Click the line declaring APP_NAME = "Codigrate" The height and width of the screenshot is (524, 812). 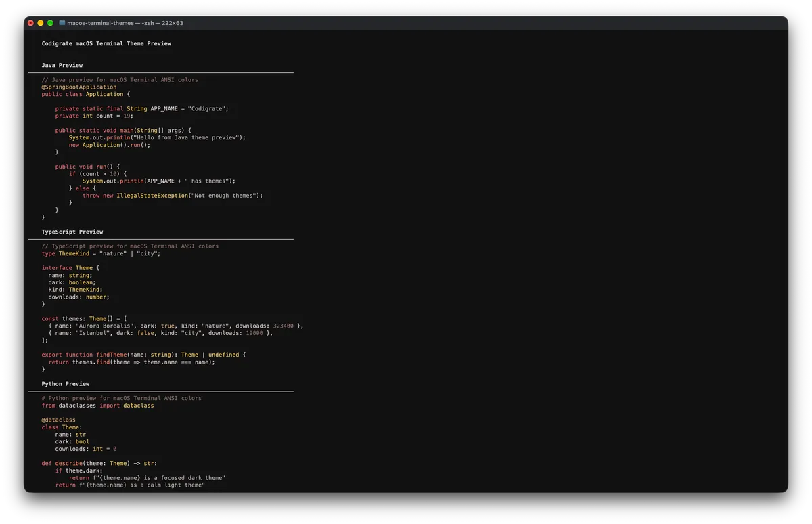tap(142, 108)
